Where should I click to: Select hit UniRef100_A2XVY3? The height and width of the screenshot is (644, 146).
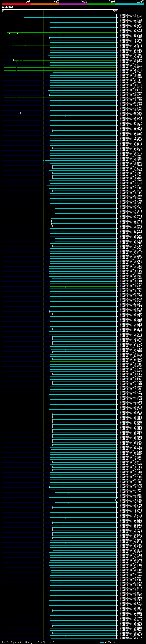131,45
